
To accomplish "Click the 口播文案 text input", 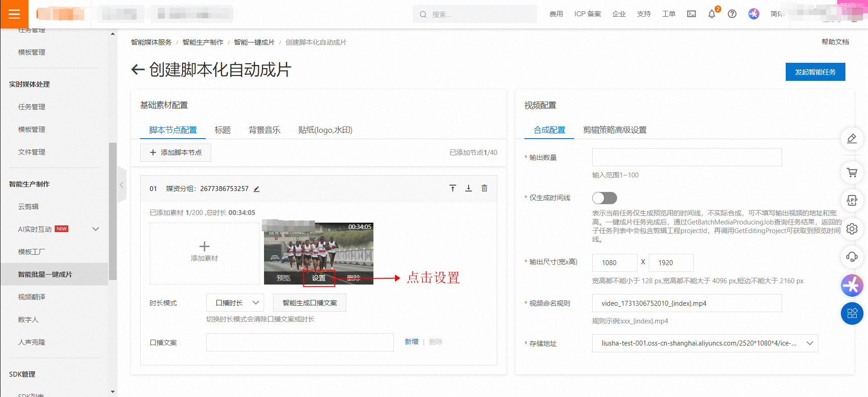I will click(x=300, y=342).
